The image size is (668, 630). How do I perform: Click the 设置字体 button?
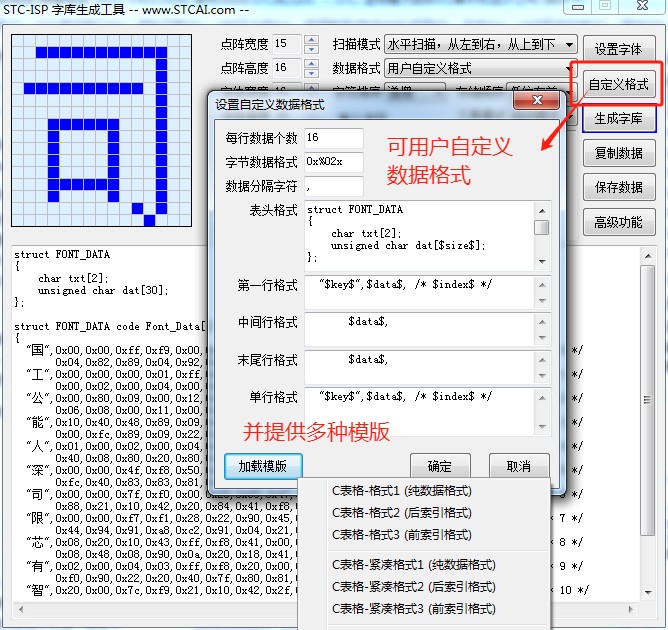click(619, 49)
